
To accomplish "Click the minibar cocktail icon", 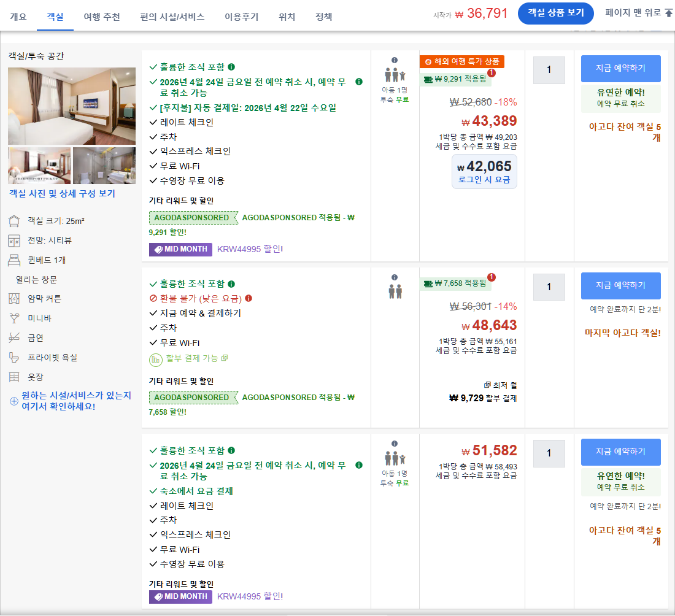I will point(14,318).
